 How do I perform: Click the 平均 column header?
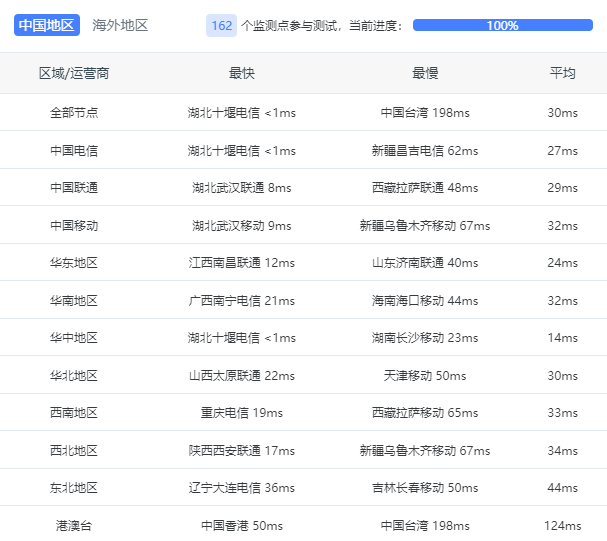[x=562, y=73]
